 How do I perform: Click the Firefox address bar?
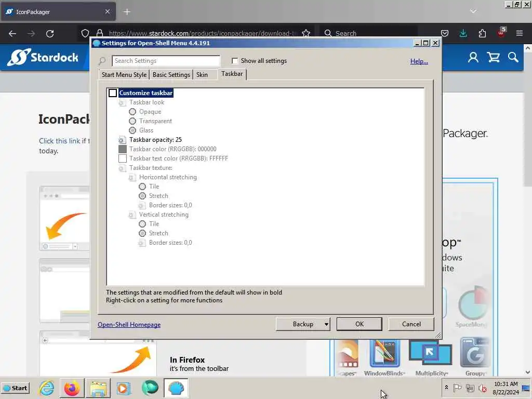203,33
